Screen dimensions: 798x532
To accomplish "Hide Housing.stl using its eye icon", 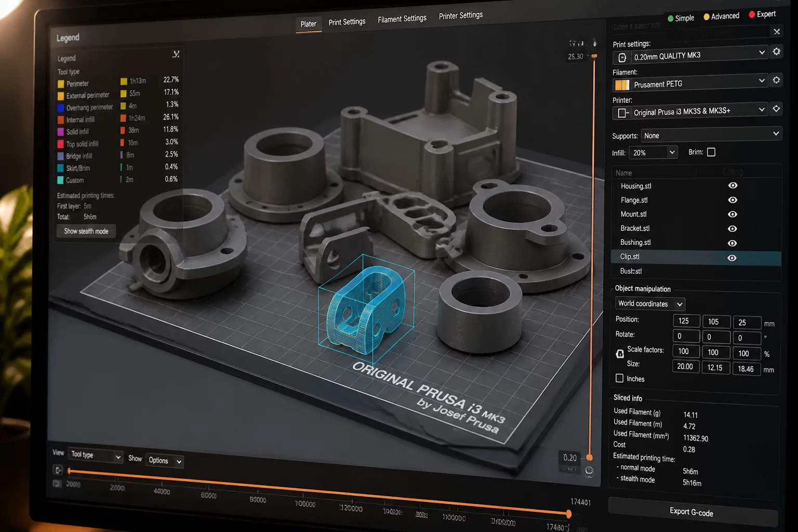I will click(733, 185).
